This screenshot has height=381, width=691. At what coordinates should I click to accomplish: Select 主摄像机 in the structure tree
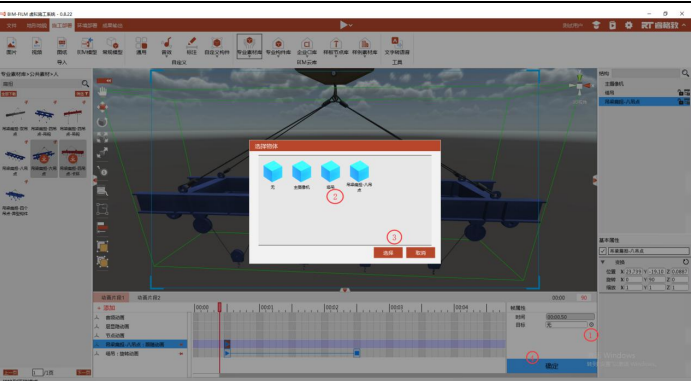[x=614, y=84]
